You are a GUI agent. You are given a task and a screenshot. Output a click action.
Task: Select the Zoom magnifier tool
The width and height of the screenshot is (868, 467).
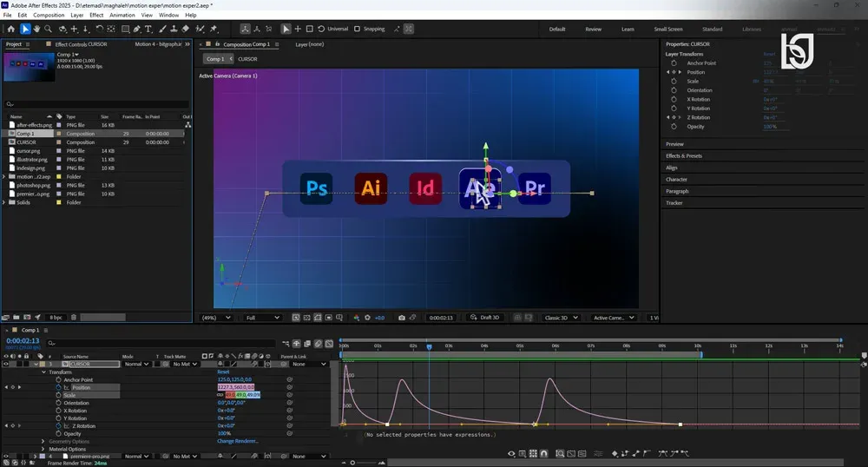click(x=48, y=29)
